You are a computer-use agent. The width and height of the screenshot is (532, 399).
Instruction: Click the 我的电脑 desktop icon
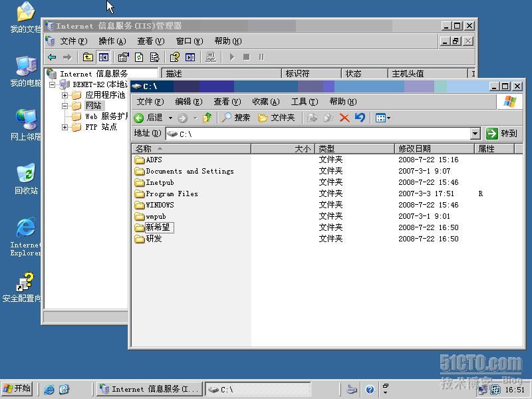click(26, 72)
